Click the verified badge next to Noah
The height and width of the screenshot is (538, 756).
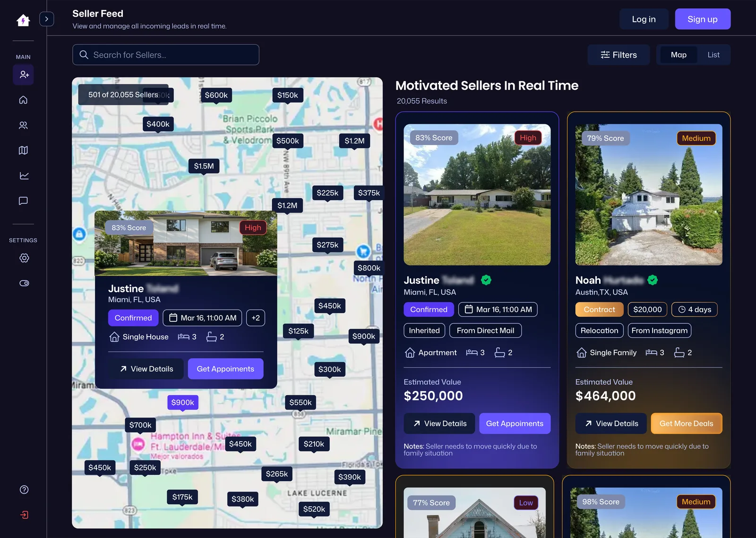tap(653, 280)
